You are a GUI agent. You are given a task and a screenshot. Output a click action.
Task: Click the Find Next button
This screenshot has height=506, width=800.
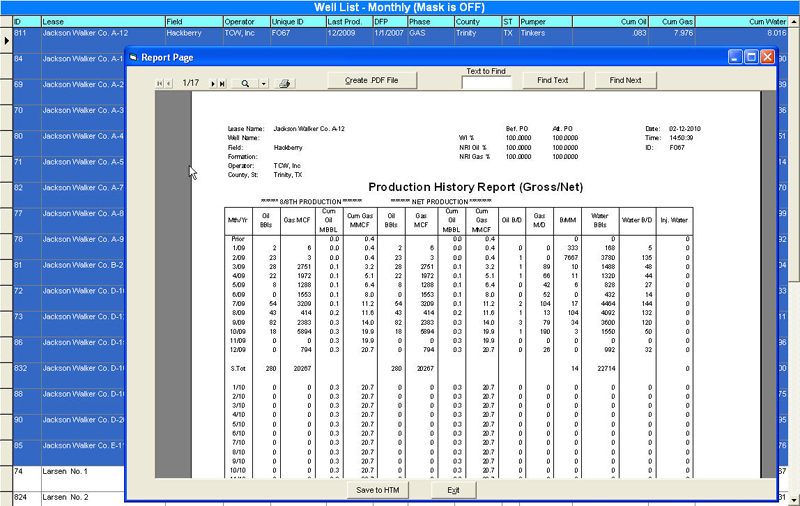pos(626,80)
